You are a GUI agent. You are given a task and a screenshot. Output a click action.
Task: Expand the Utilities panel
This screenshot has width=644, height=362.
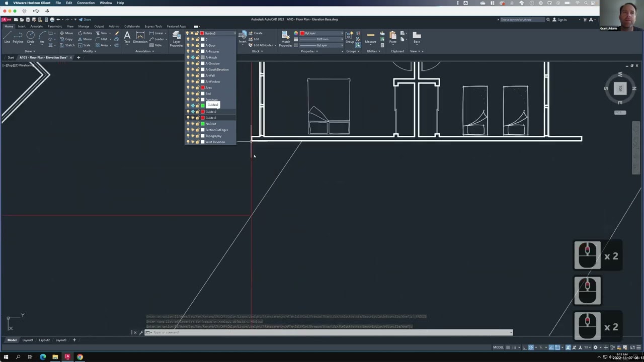click(373, 51)
